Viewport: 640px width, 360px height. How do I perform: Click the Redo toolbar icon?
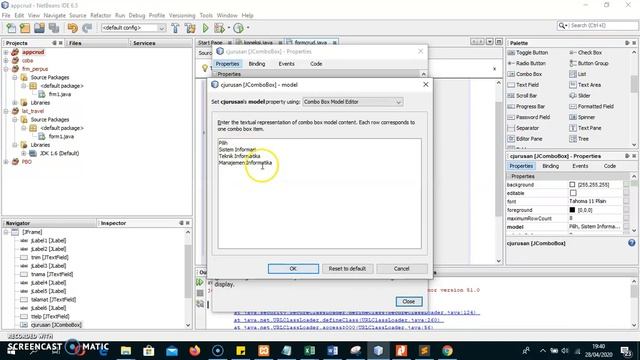pyautogui.click(x=87, y=28)
